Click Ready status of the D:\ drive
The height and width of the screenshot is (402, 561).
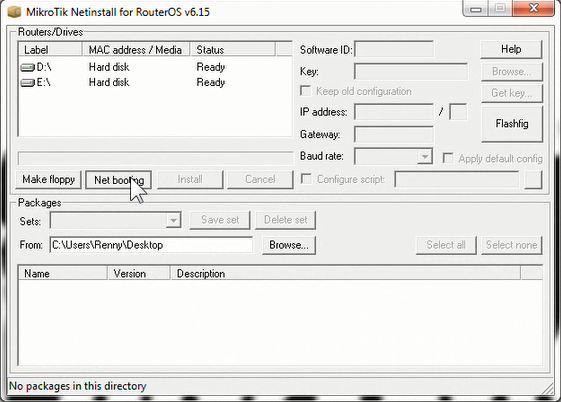(211, 68)
